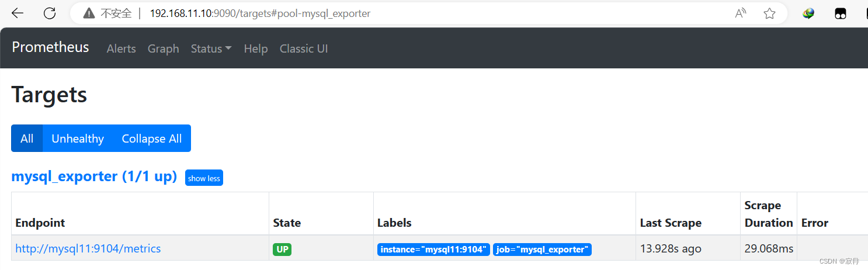The image size is (868, 270).
Task: Reload the page with refresh icon
Action: point(50,13)
